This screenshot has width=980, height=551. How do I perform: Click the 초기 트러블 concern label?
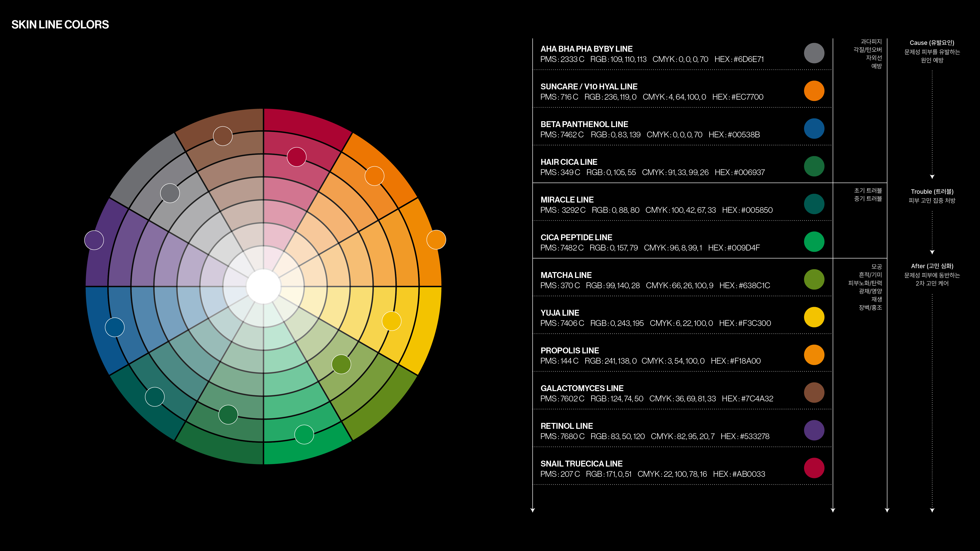868,191
